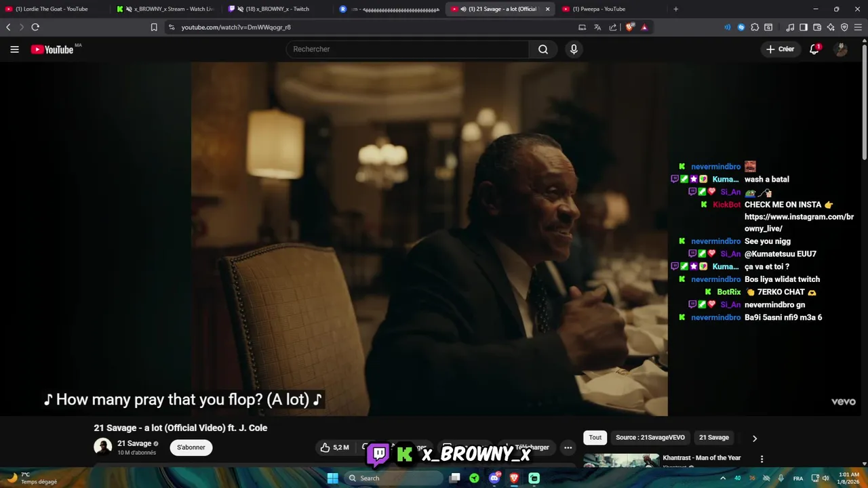Click chat message 'Bos liya wlidat twitch'
Viewport: 868px width, 488px height.
782,279
